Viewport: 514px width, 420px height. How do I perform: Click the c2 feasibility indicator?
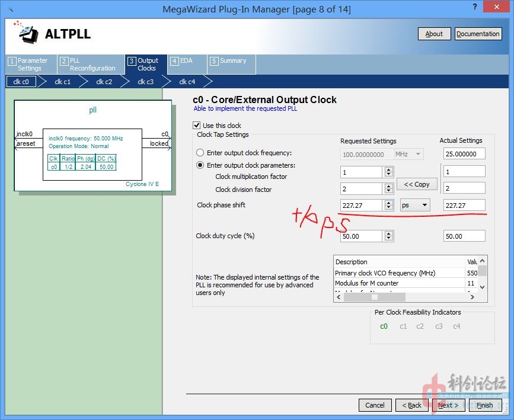pyautogui.click(x=420, y=326)
